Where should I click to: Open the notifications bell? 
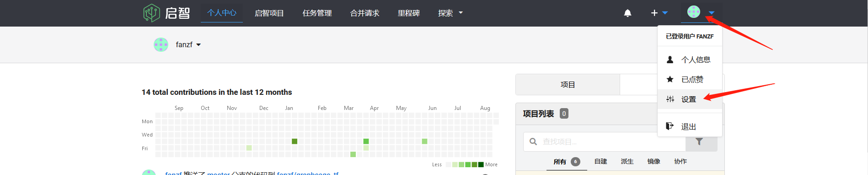pos(627,13)
